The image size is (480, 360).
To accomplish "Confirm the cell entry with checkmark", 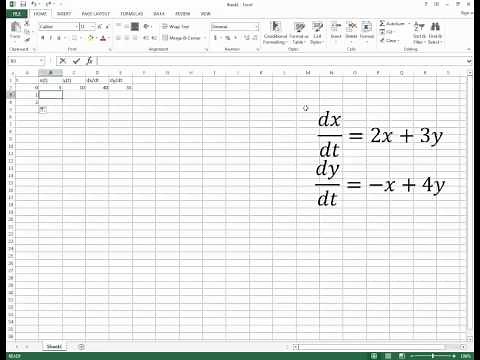I will pos(76,61).
